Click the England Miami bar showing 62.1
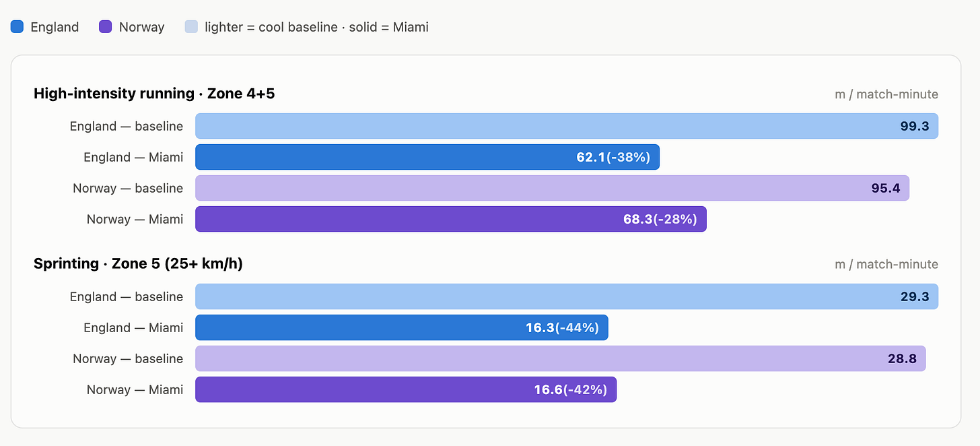Screen dimensions: 980x446 427,157
